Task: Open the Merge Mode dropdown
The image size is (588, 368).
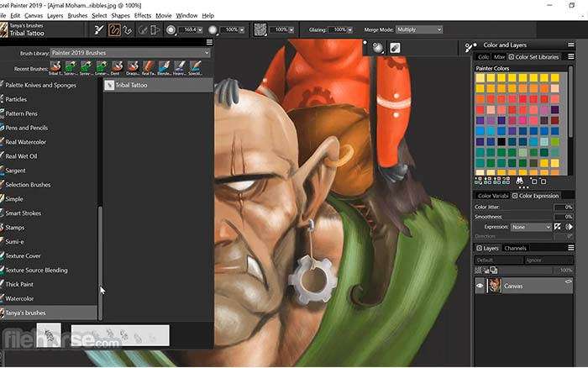Action: pos(419,29)
